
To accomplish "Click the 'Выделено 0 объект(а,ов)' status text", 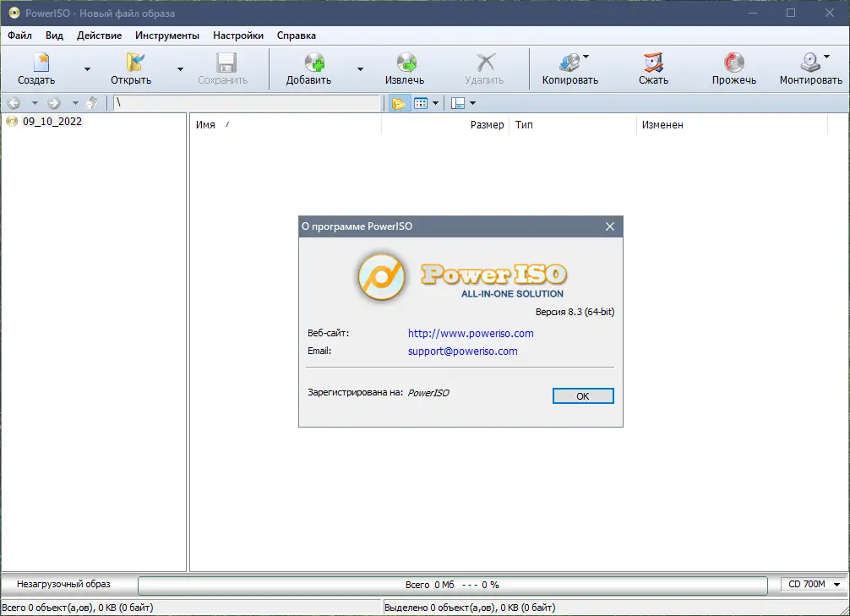I will coord(470,608).
